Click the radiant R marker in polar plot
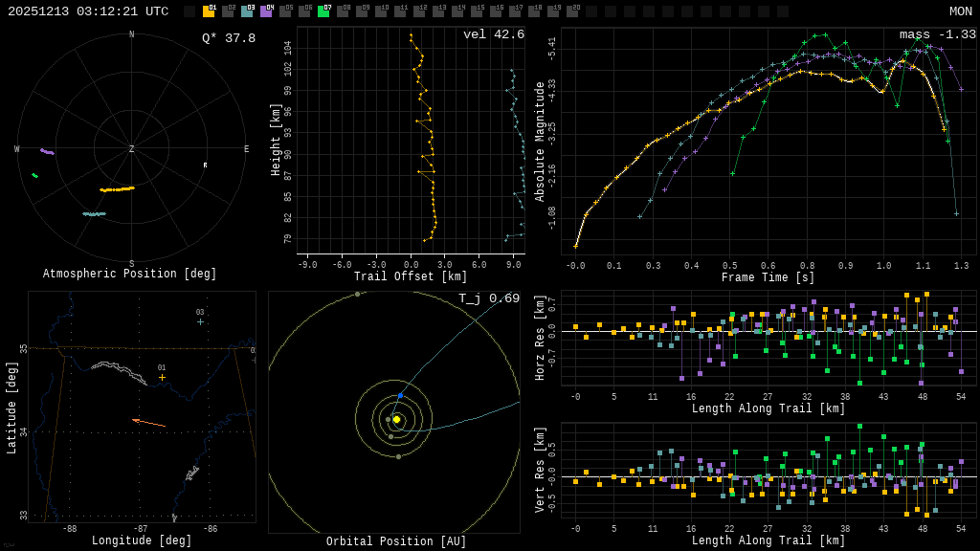This screenshot has height=551, width=980. coord(205,165)
